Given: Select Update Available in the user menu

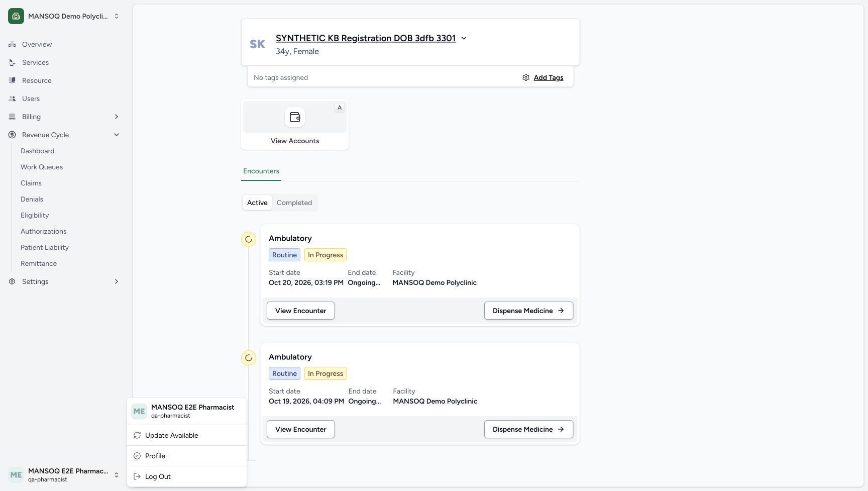Looking at the screenshot, I should [x=187, y=435].
